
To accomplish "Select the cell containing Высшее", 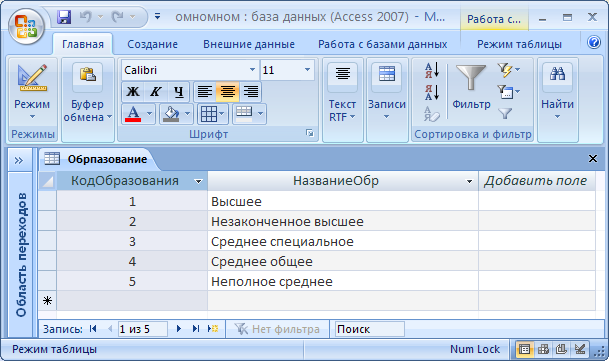I will tap(343, 201).
